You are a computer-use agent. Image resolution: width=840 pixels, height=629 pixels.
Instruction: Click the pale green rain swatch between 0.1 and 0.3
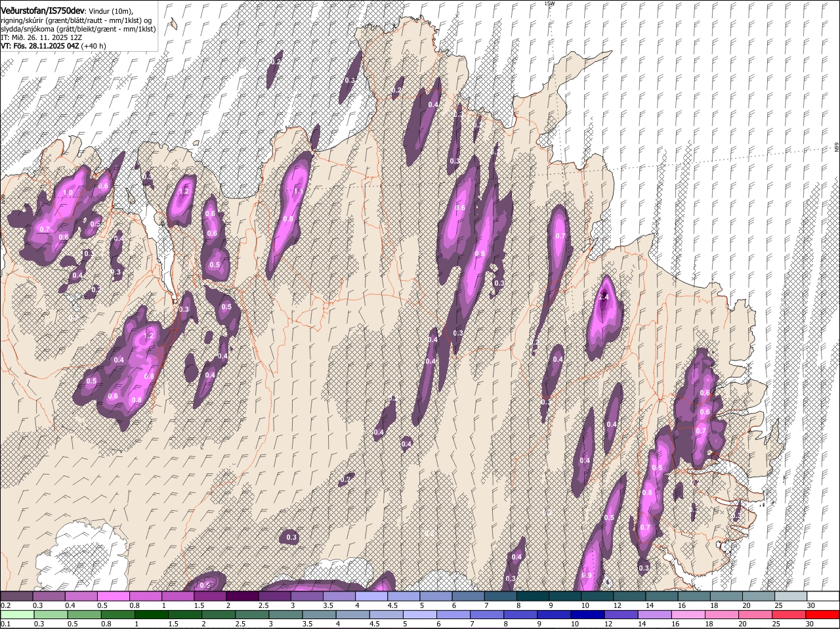click(17, 615)
